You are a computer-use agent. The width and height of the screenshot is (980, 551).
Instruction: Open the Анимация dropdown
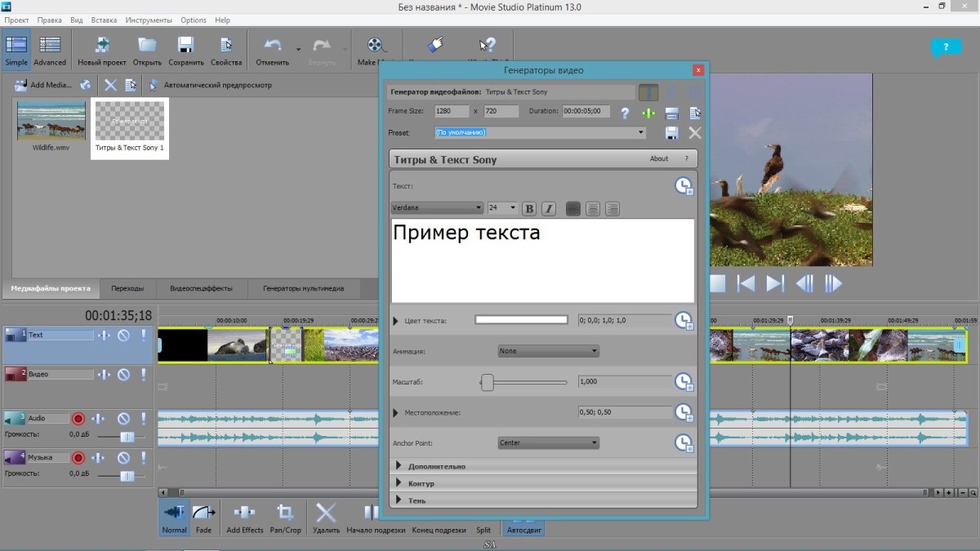[x=549, y=351]
